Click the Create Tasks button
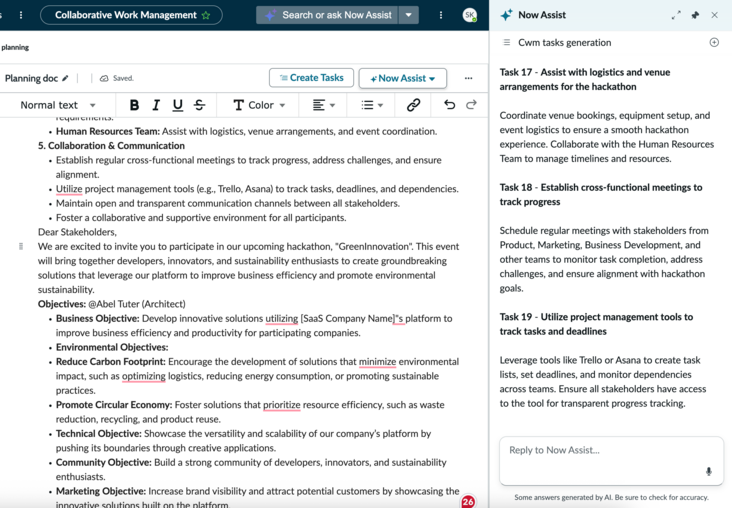The height and width of the screenshot is (508, 732). [x=311, y=78]
